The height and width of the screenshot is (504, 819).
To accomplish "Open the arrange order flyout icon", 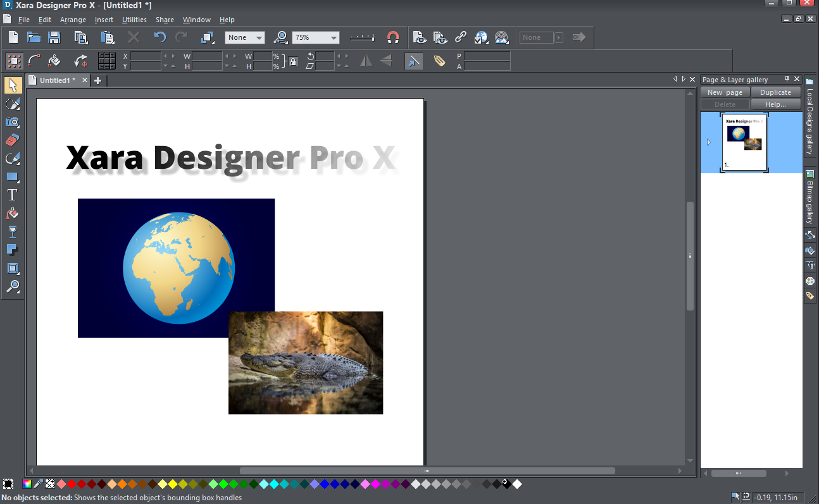I will pyautogui.click(x=207, y=37).
